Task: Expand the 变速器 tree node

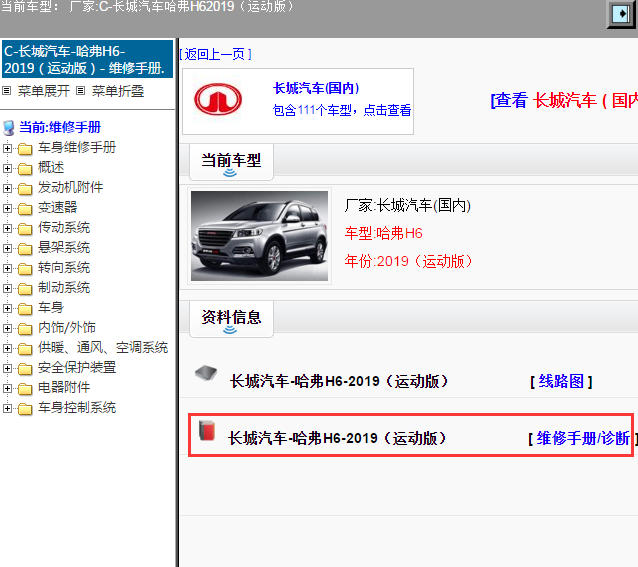Action: pyautogui.click(x=7, y=208)
